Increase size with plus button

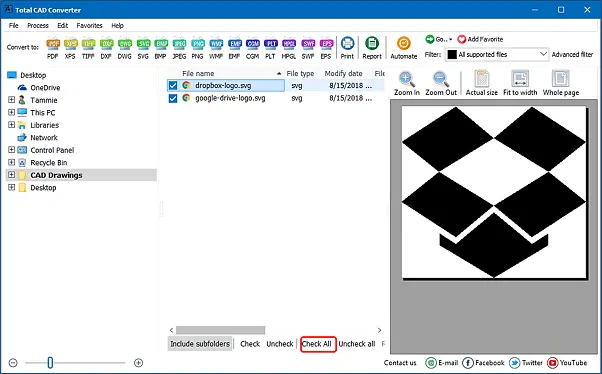tap(139, 362)
